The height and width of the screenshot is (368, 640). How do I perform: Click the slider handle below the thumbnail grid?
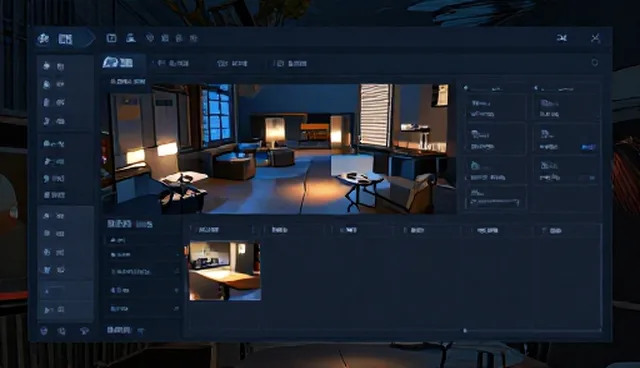pos(464,330)
